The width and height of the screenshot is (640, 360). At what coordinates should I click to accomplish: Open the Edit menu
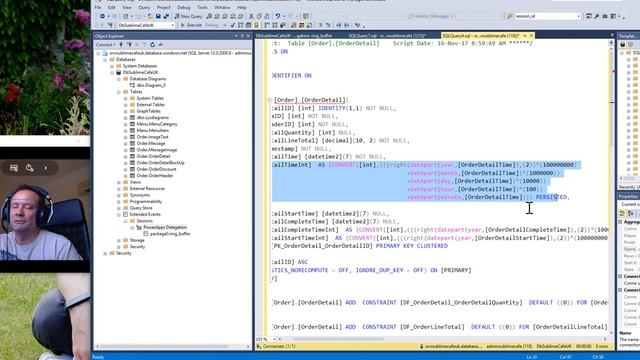(111, 7)
